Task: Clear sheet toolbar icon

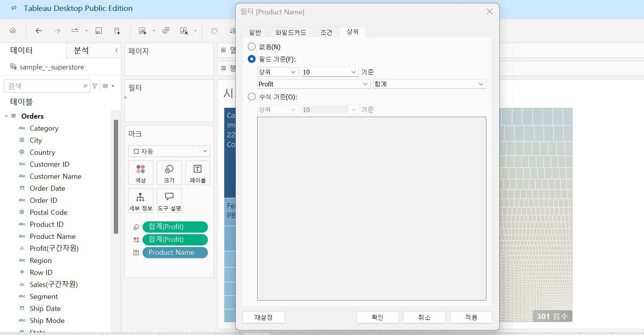Action: click(x=184, y=31)
